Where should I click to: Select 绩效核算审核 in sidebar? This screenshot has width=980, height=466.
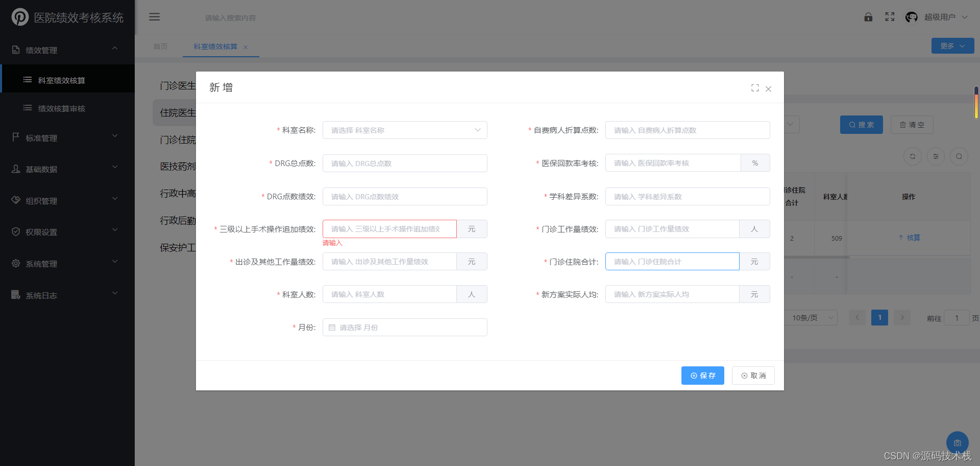click(x=67, y=108)
